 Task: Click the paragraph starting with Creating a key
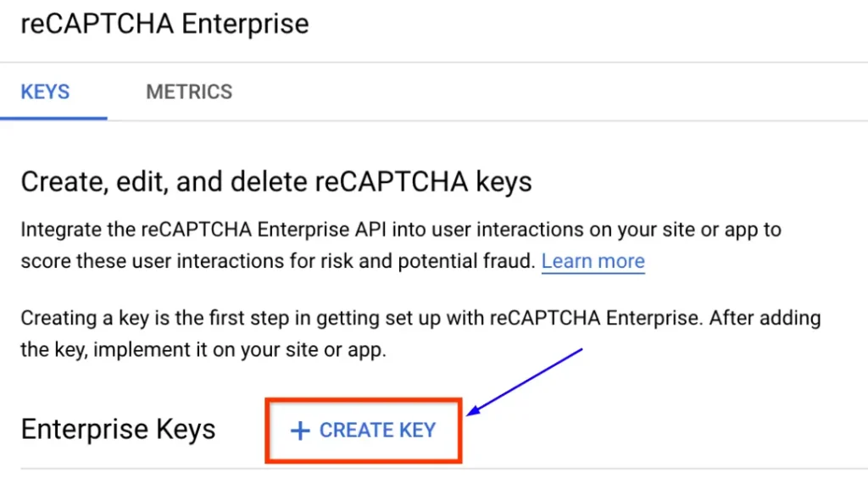tap(420, 334)
